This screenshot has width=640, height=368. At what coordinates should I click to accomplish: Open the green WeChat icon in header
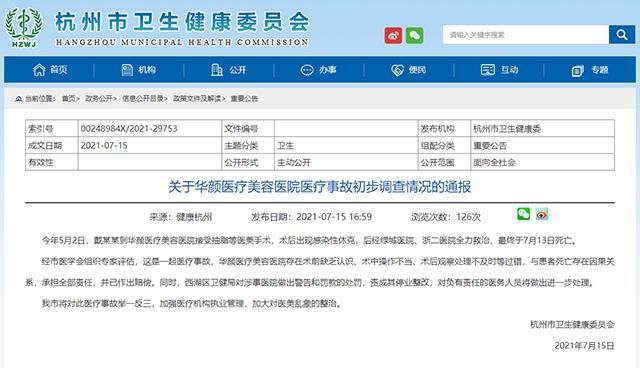[414, 35]
